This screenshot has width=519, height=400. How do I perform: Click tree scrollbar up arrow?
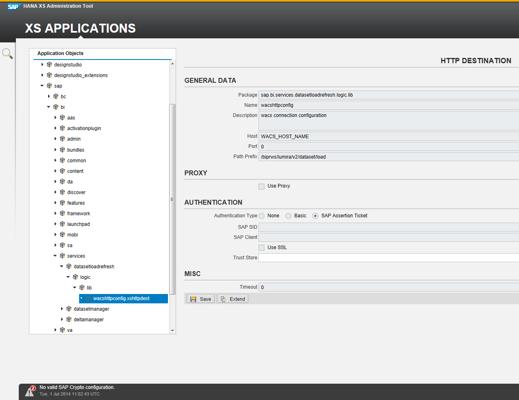pyautogui.click(x=172, y=63)
